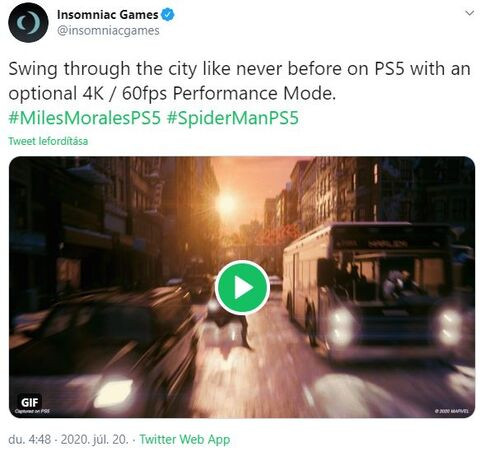Open the Insomniac Games display name
The image size is (480, 456).
107,15
